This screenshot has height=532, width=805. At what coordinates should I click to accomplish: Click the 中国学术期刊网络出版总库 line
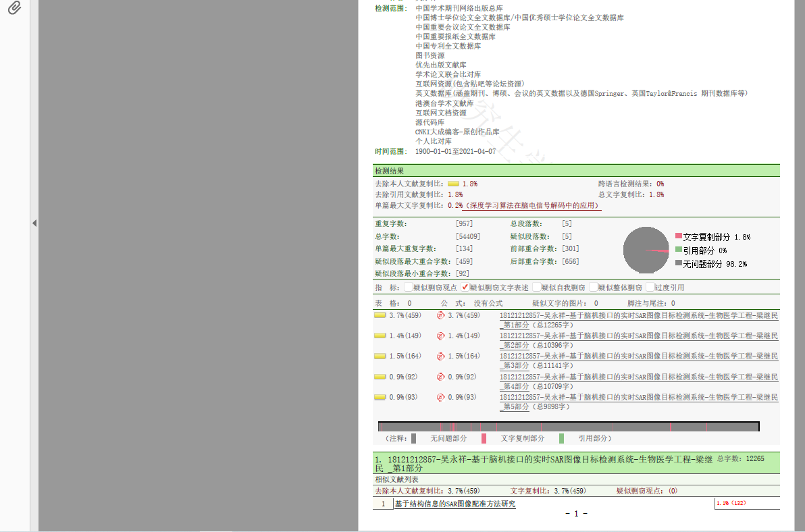coord(459,8)
